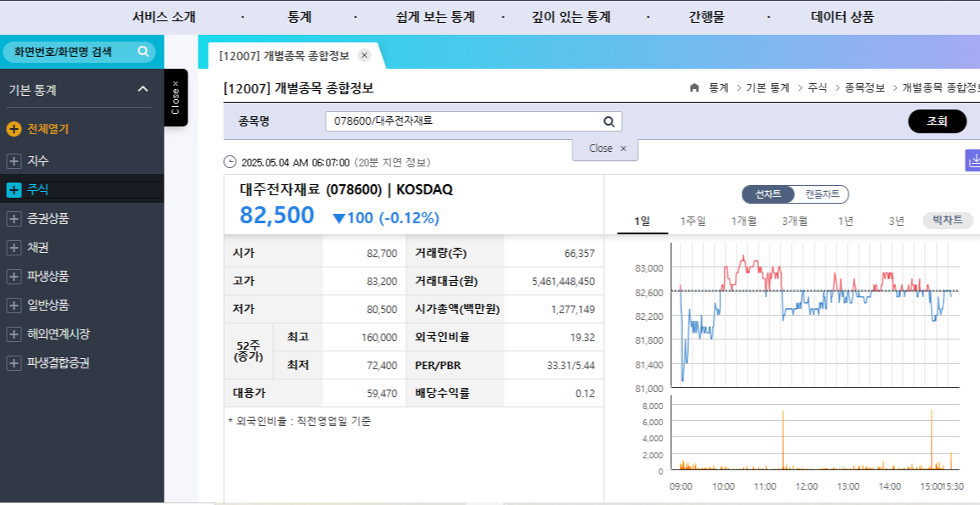Click the home icon in the breadcrumb
The width and height of the screenshot is (980, 505).
point(694,88)
